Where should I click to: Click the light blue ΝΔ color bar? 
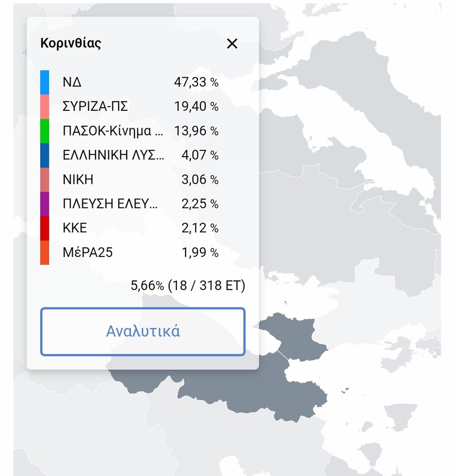point(45,82)
